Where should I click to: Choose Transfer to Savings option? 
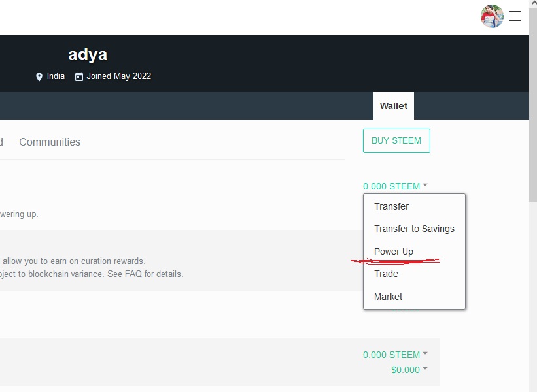pyautogui.click(x=414, y=229)
